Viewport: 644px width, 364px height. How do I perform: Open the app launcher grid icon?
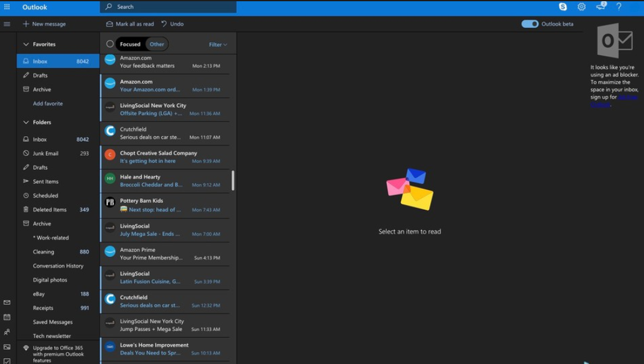[x=7, y=7]
